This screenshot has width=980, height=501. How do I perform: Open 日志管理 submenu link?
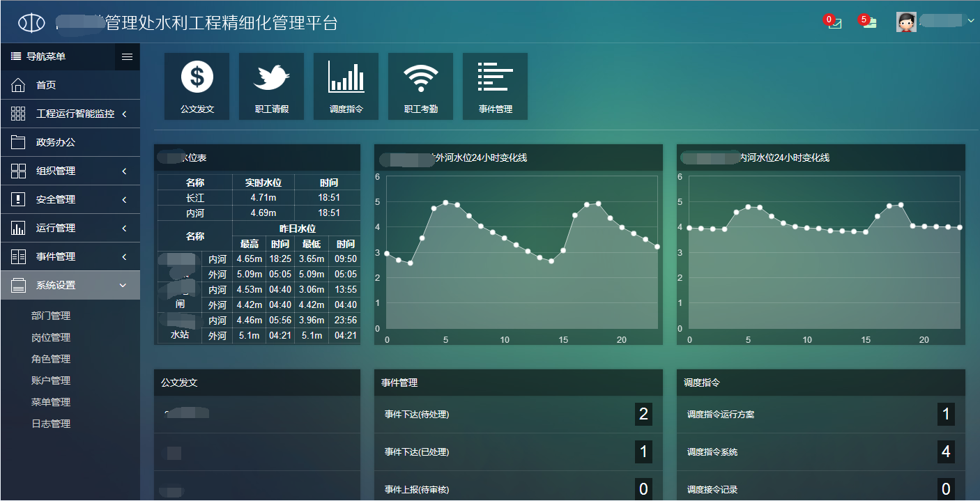[x=51, y=424]
